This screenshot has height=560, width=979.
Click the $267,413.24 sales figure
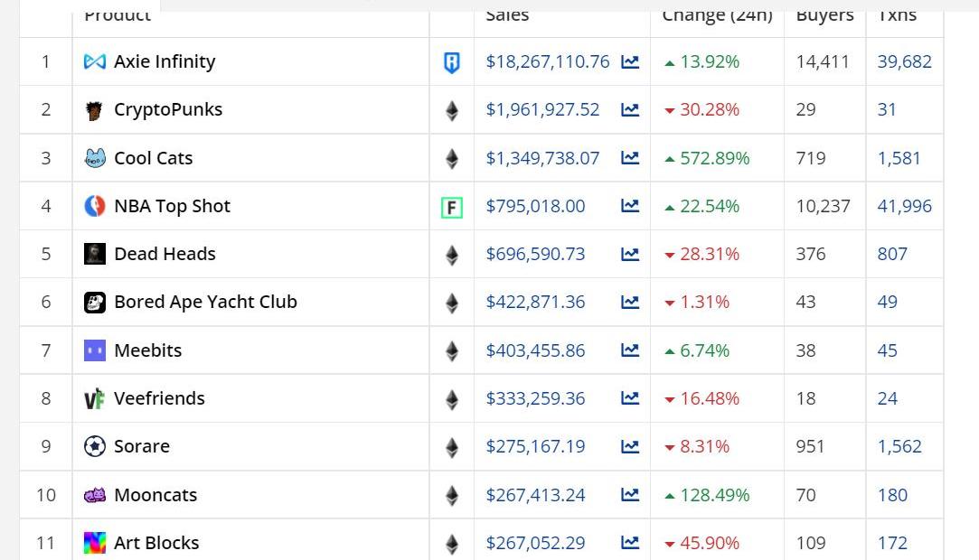click(x=536, y=495)
